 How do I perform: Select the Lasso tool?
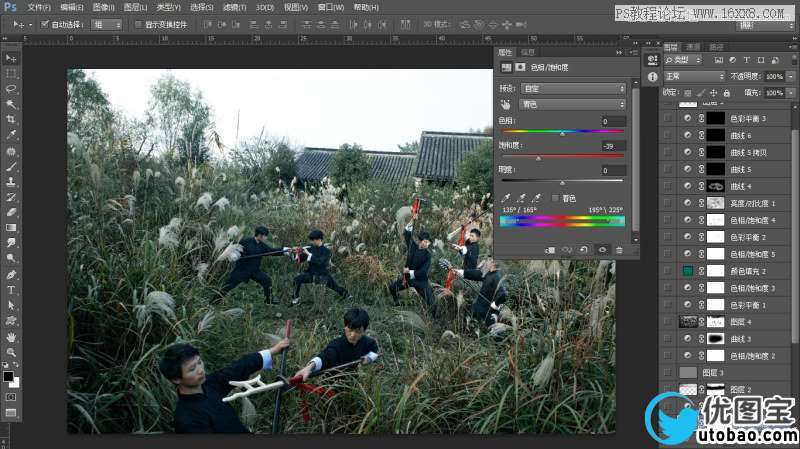point(11,89)
